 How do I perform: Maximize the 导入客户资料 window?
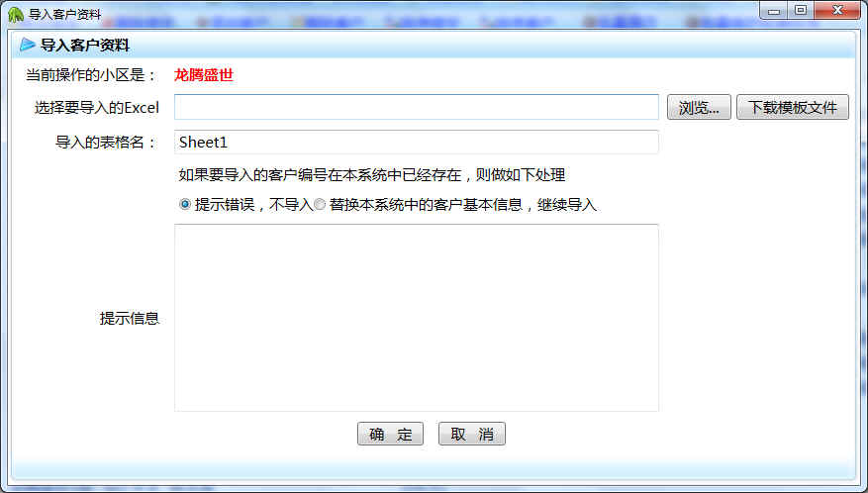(800, 11)
